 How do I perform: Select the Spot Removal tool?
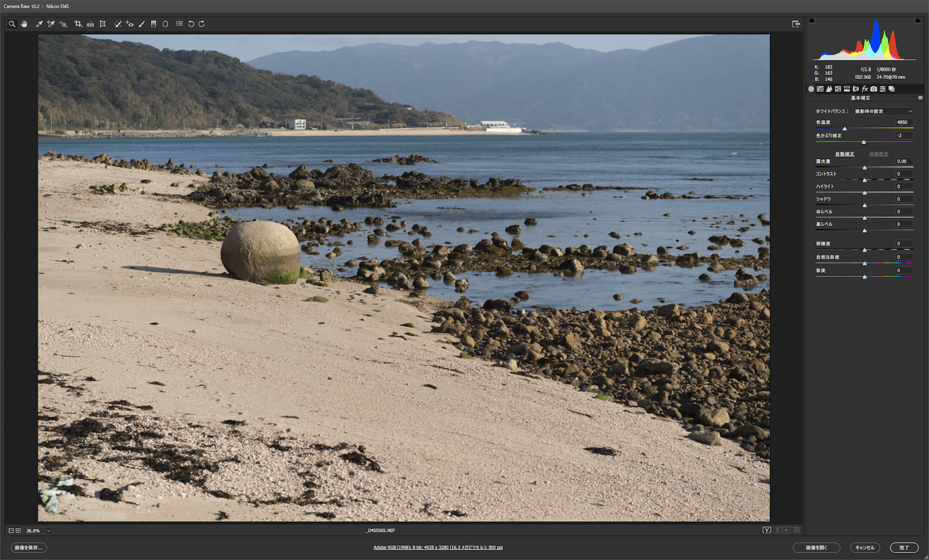tap(118, 24)
